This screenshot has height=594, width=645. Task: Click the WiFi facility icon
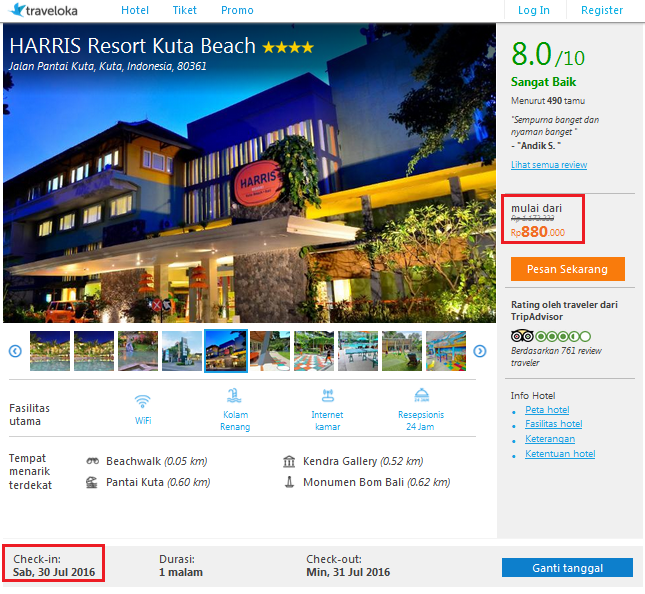(x=143, y=401)
